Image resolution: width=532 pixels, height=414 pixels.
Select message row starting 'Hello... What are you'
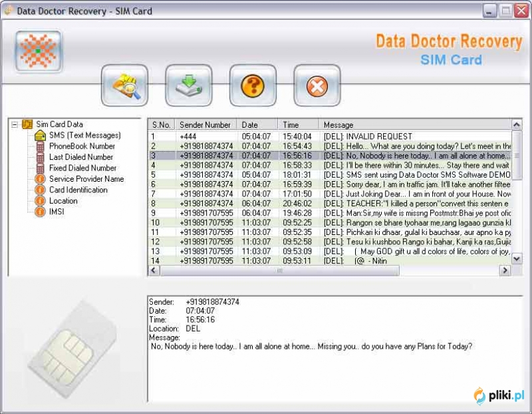coord(330,146)
